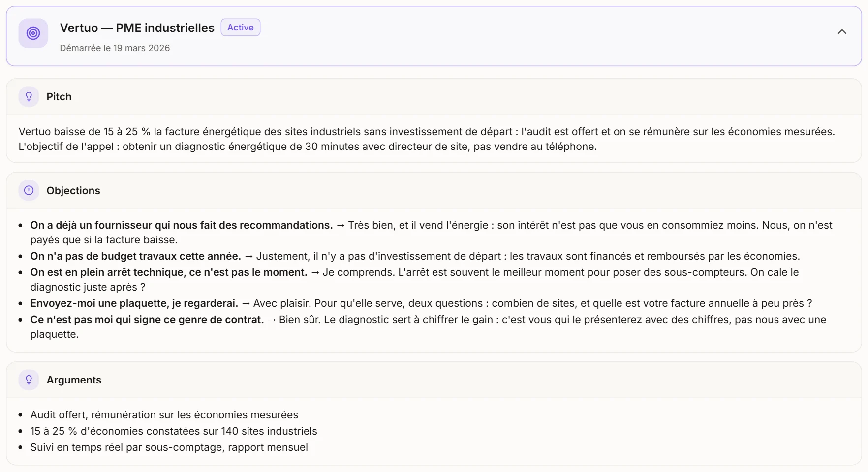Click the exclamation icon next to Objections
The height and width of the screenshot is (472, 868).
click(x=29, y=190)
